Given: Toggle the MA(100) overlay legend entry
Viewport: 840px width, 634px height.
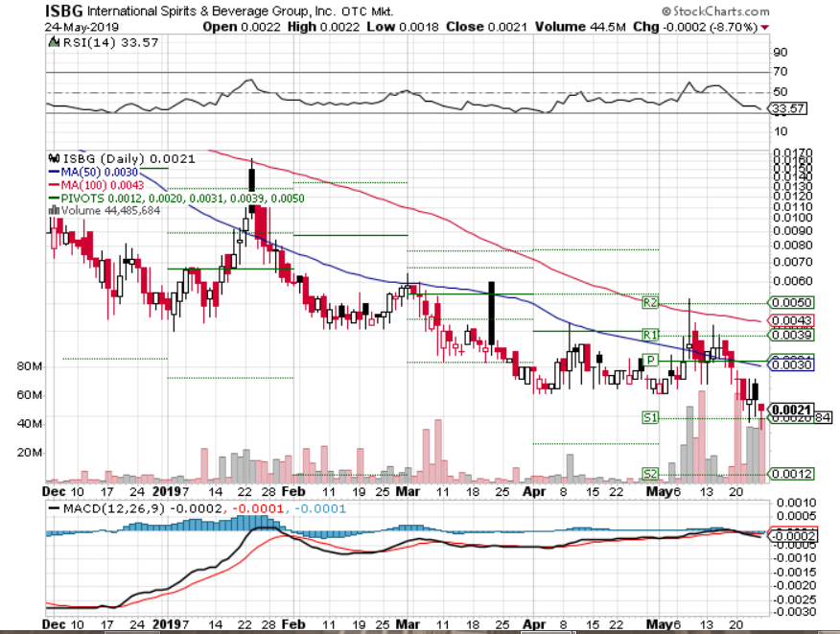Looking at the screenshot, I should pos(105,184).
